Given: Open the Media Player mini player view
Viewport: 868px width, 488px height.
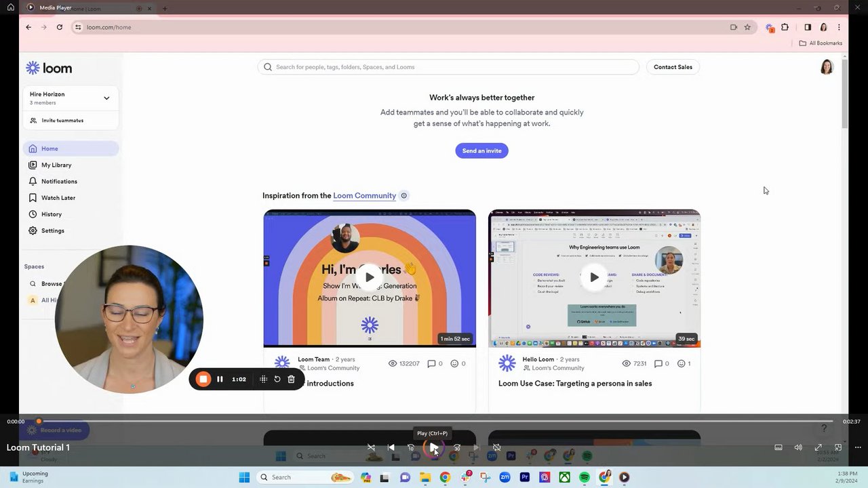Looking at the screenshot, I should 837,447.
